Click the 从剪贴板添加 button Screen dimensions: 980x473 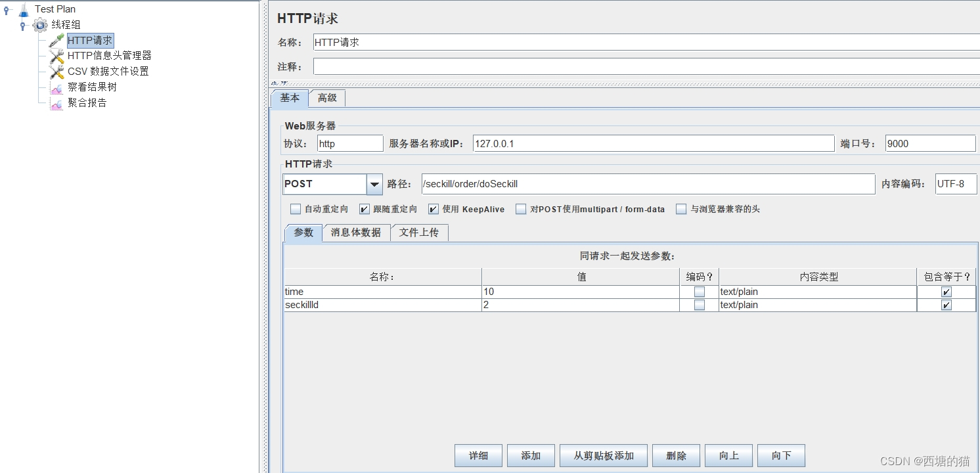tap(604, 456)
